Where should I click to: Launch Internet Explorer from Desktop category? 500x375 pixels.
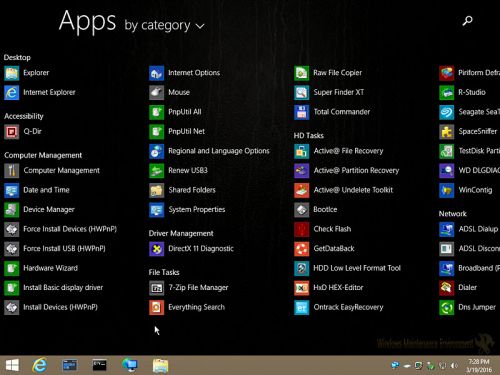[12, 92]
